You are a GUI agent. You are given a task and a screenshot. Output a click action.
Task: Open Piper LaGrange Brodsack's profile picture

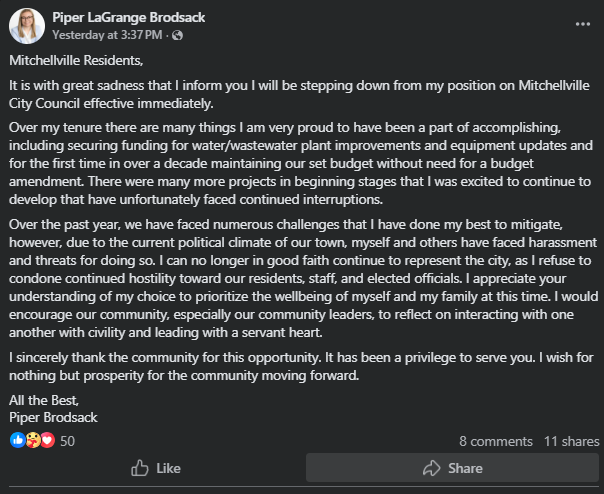(x=27, y=26)
